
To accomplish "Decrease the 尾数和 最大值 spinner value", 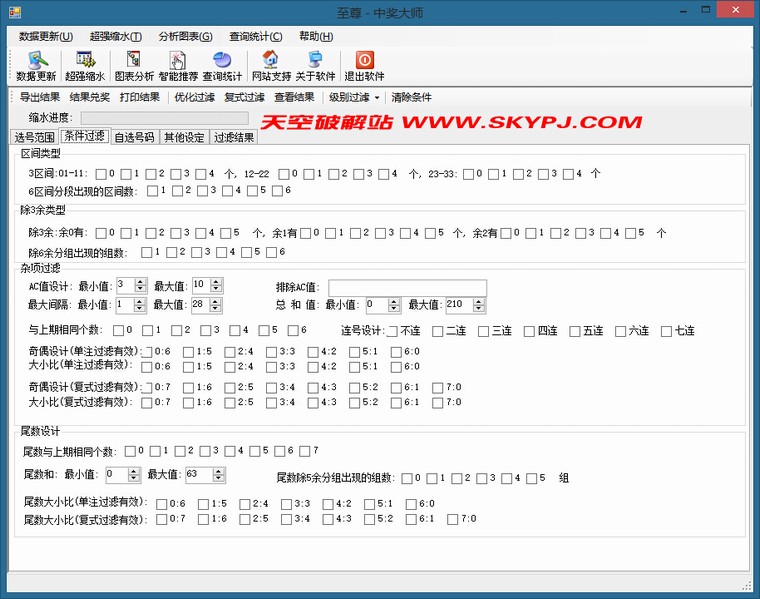I will point(219,479).
